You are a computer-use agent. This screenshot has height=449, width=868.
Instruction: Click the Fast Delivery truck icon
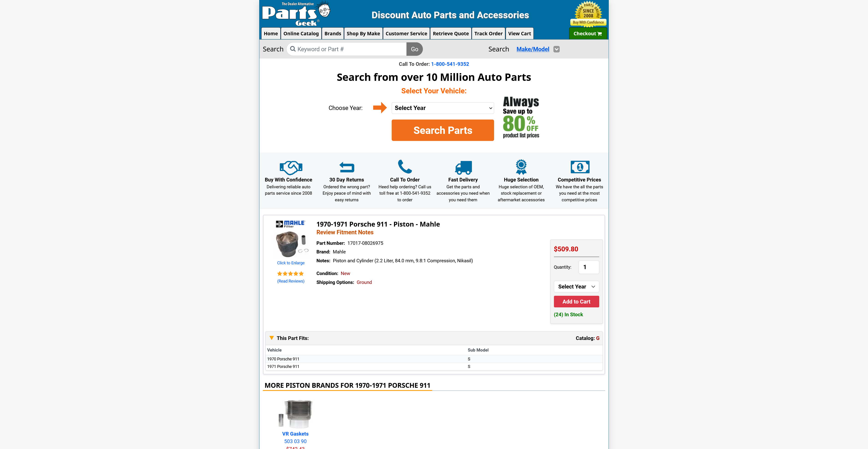point(463,167)
